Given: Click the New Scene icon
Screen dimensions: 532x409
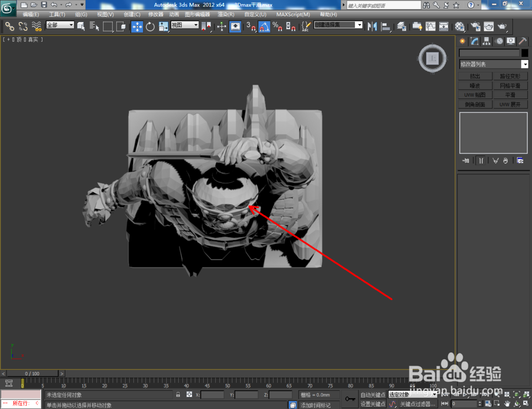Looking at the screenshot, I should pos(24,5).
